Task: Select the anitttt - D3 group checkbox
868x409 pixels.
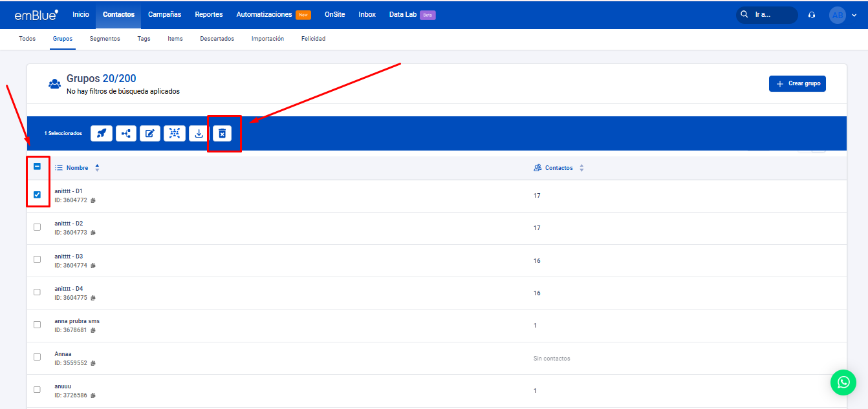Action: (x=37, y=259)
